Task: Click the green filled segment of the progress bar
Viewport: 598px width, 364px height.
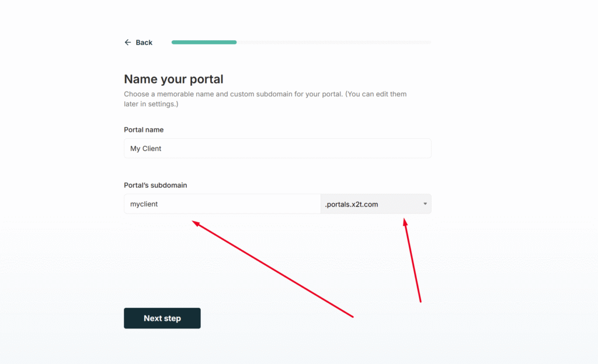Action: click(x=204, y=42)
